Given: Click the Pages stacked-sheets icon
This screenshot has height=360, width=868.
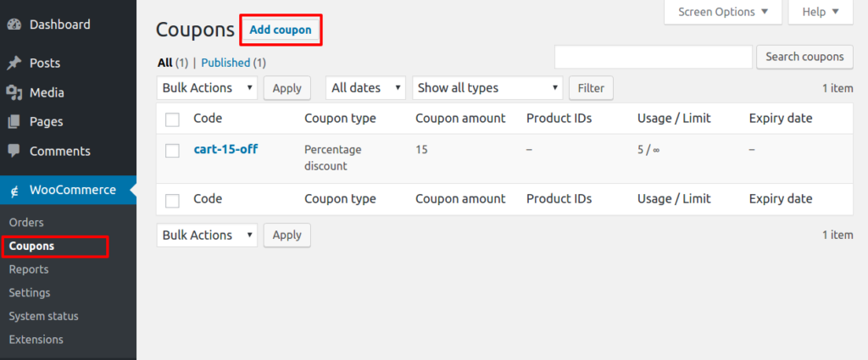Looking at the screenshot, I should tap(14, 122).
